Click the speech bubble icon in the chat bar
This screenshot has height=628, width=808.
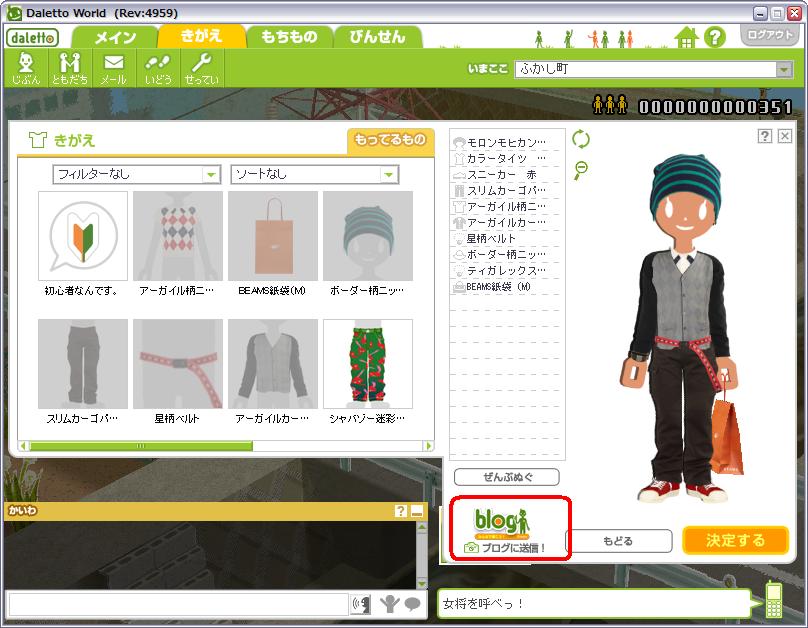pos(412,604)
